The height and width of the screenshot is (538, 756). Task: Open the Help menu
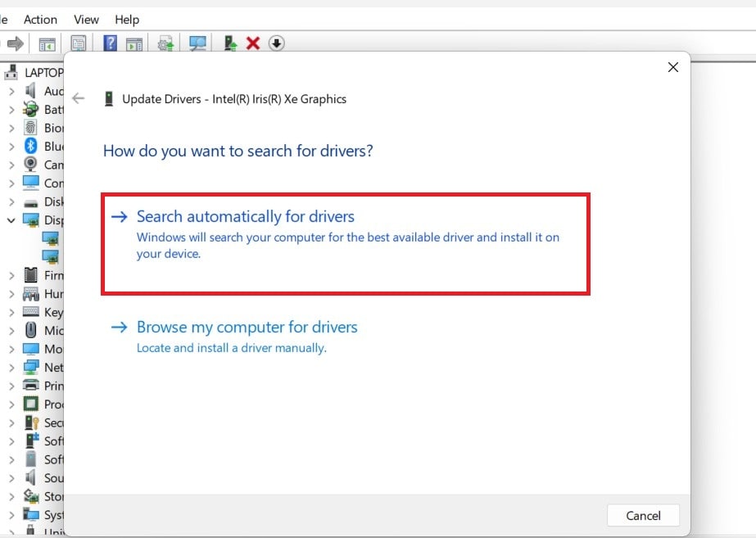tap(127, 20)
